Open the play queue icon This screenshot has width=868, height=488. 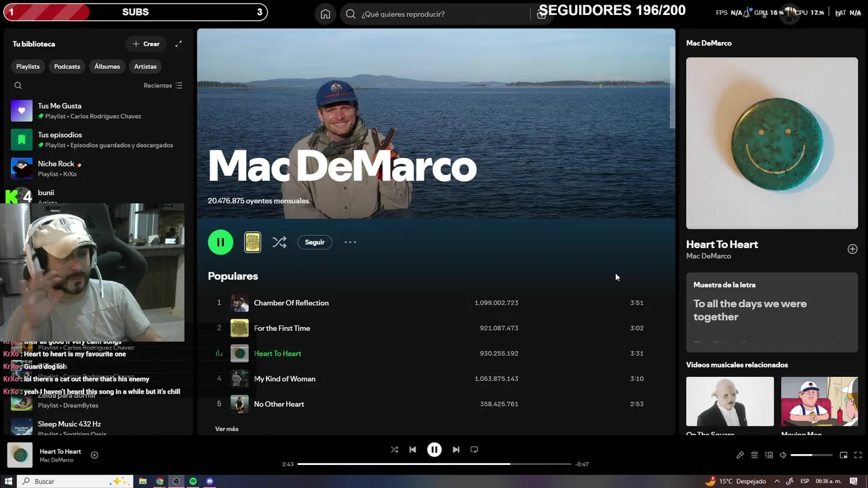tap(754, 455)
